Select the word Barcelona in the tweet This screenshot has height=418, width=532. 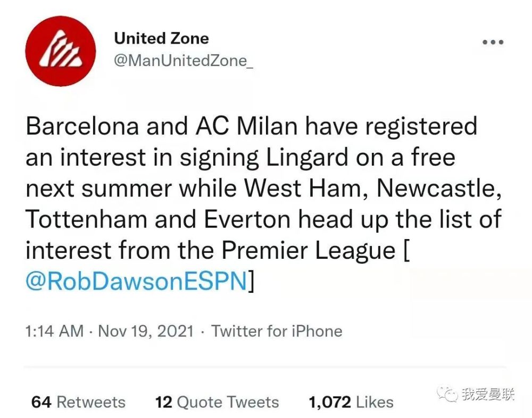pyautogui.click(x=82, y=126)
